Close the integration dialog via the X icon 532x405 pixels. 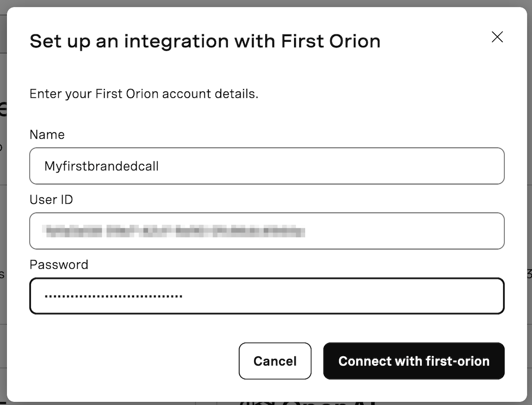point(497,37)
